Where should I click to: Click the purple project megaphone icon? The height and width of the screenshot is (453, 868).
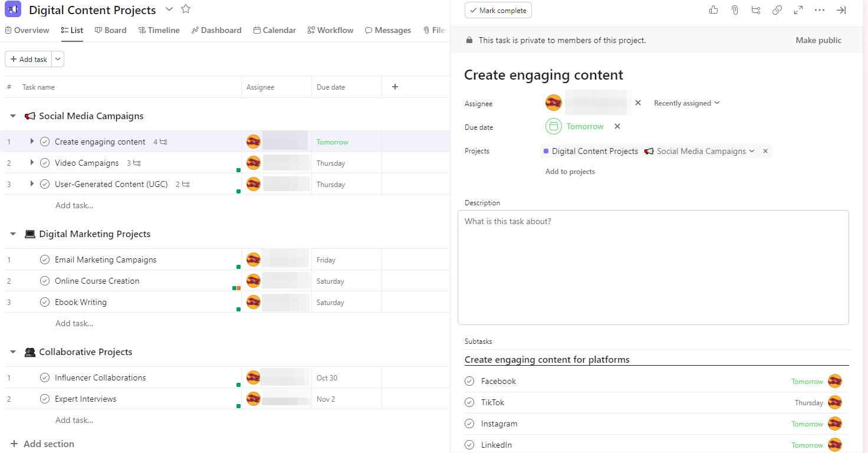coord(13,9)
